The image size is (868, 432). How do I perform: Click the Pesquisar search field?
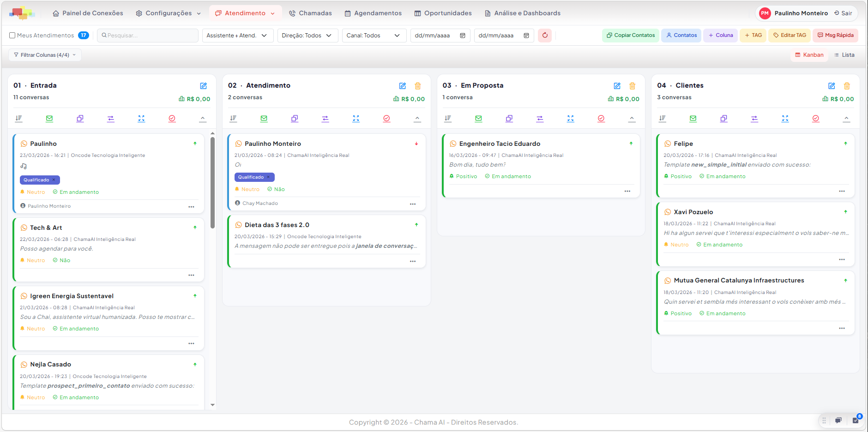click(x=148, y=36)
